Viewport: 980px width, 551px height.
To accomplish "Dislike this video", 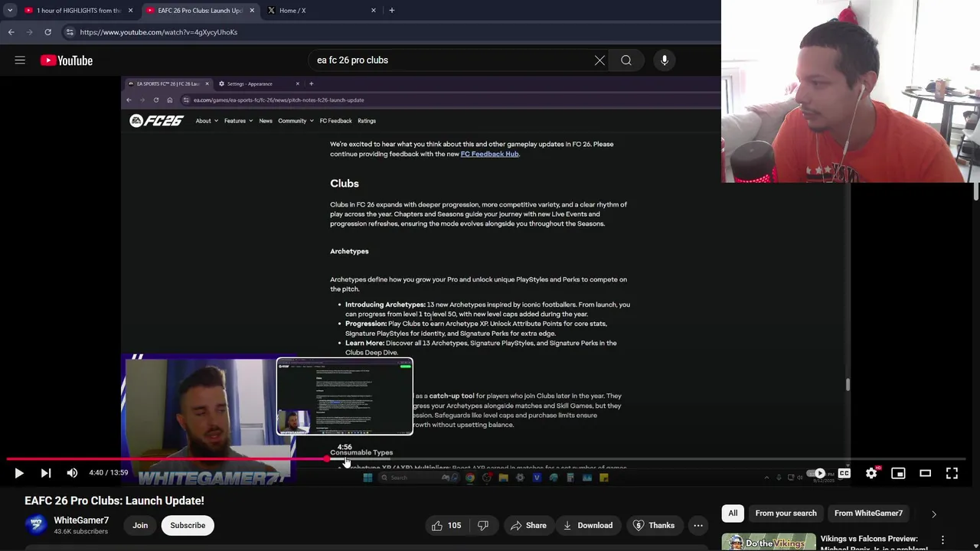I will click(x=484, y=526).
